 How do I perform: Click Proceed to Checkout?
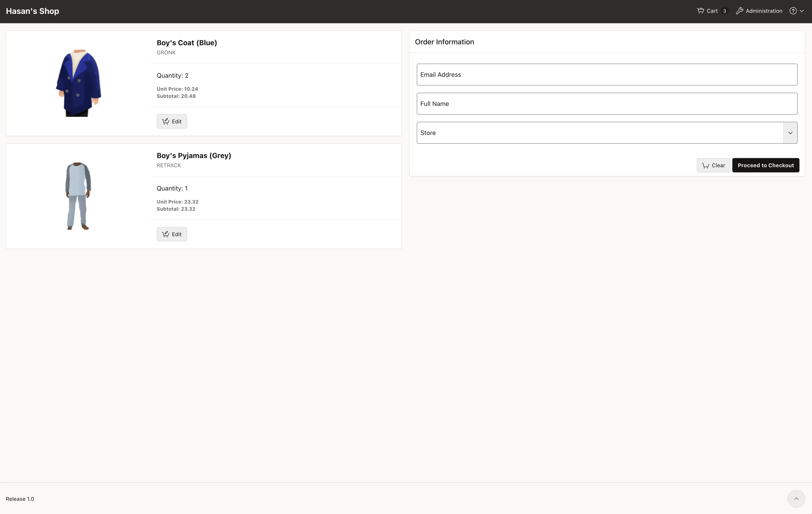coord(766,165)
